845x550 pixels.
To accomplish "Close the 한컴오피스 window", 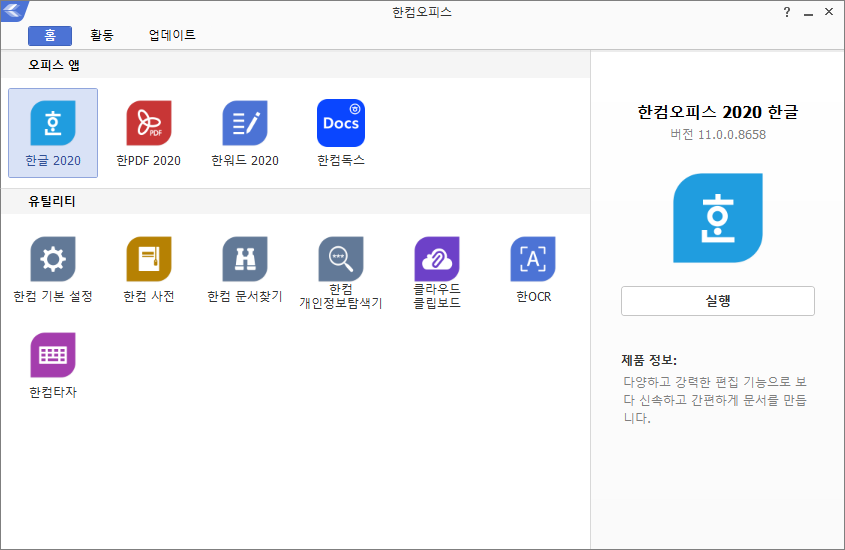I will click(x=829, y=12).
